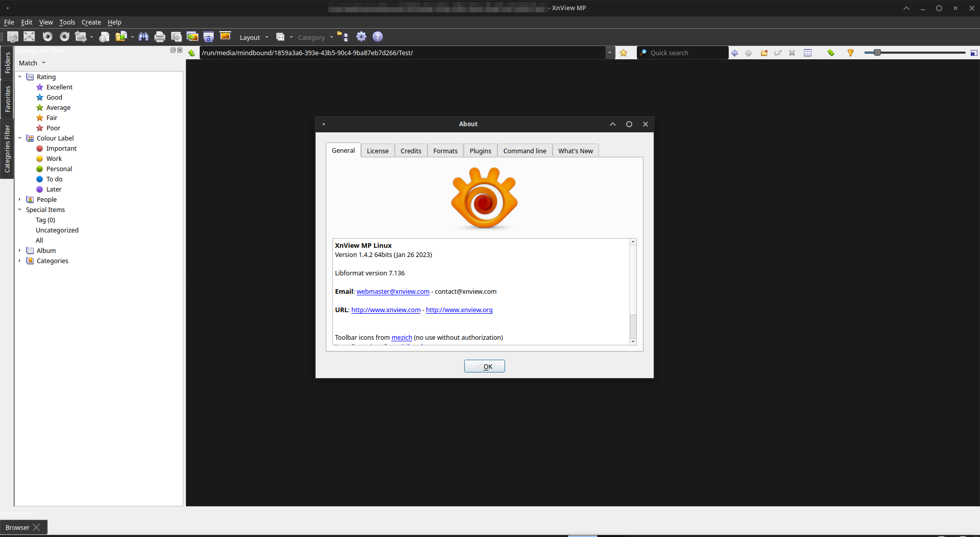
Task: Rotate clockwise using the toolbar icon
Action: pos(64,37)
